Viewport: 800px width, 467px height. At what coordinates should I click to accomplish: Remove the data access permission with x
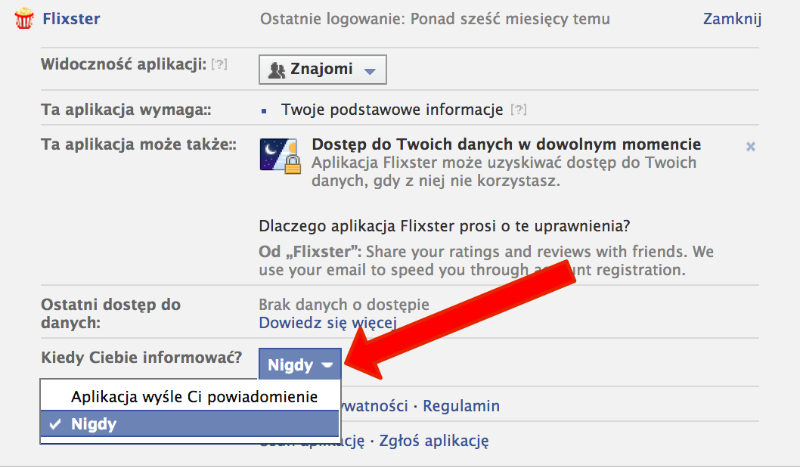pyautogui.click(x=751, y=147)
